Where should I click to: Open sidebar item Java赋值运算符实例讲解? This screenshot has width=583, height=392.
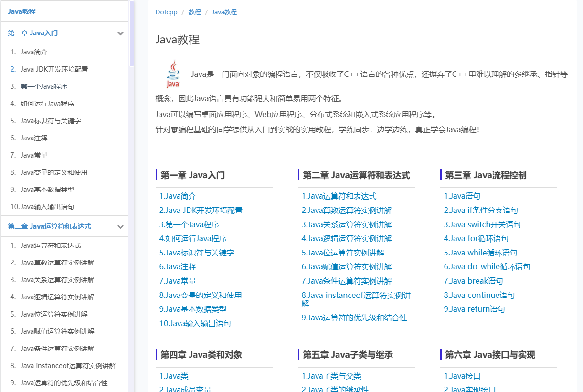pyautogui.click(x=57, y=331)
